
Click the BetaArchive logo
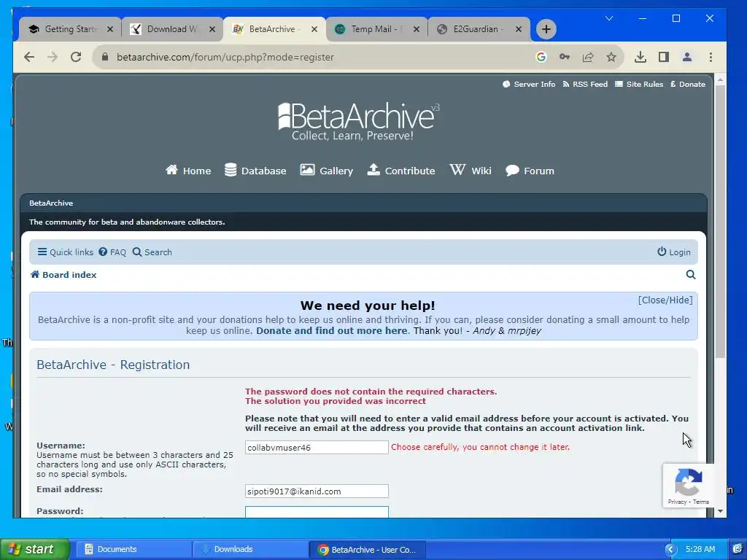tap(359, 121)
